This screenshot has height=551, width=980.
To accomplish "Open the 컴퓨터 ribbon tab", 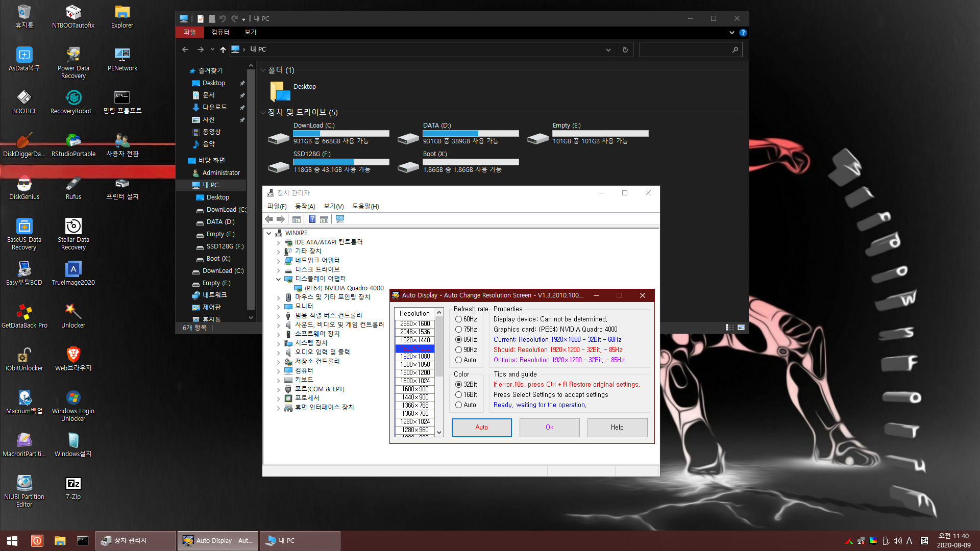I will point(220,32).
